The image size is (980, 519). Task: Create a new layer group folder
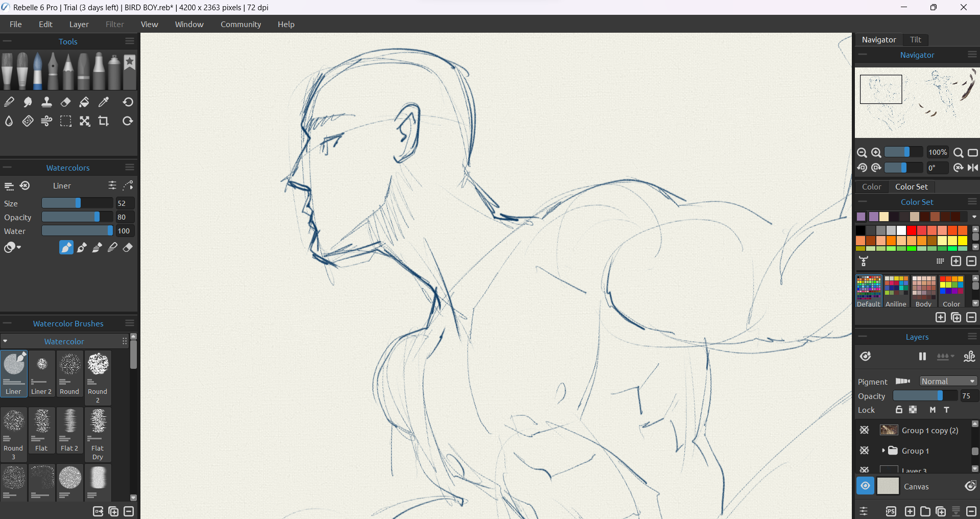925,511
